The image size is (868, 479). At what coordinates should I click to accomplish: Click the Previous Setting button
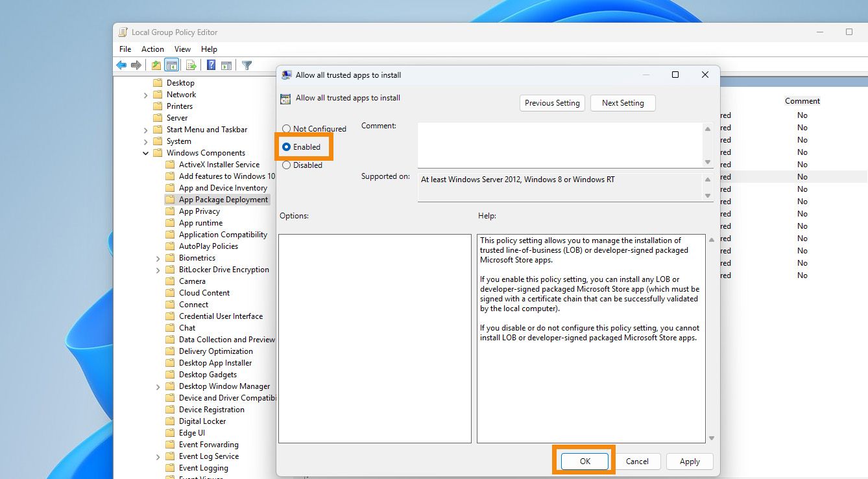(553, 103)
